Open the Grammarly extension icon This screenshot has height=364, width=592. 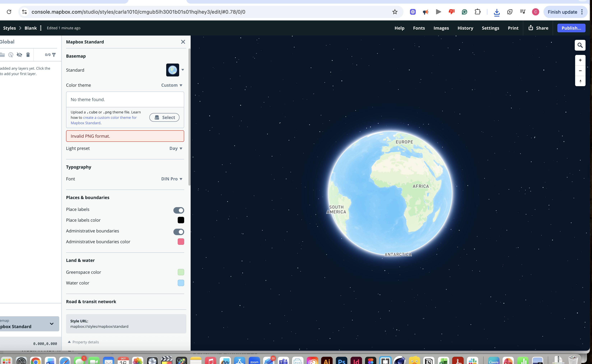click(x=465, y=12)
